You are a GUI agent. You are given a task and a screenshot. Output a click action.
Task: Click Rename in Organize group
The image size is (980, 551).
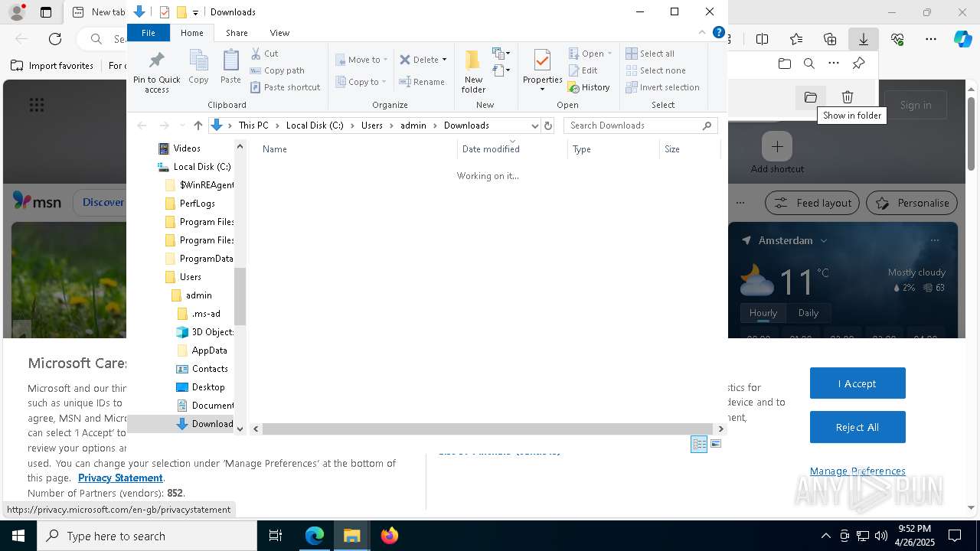pyautogui.click(x=422, y=82)
